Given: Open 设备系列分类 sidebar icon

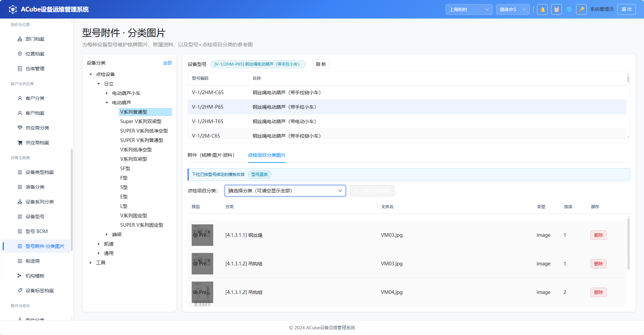Looking at the screenshot, I should pos(20,202).
